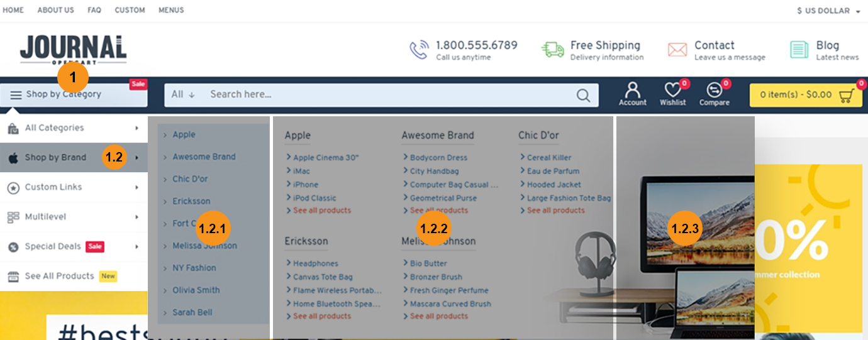Open the Menus top menu item
Screen dimensions: 868x340
(171, 10)
